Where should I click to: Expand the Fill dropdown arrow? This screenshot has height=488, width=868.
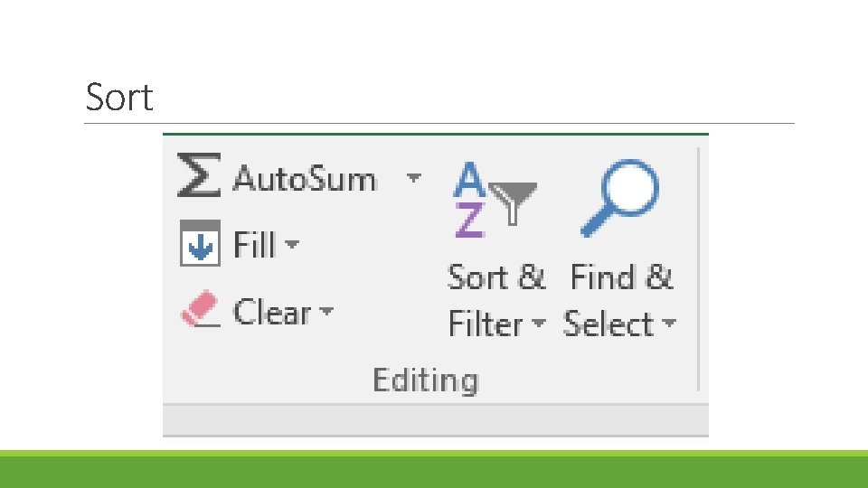(x=292, y=243)
